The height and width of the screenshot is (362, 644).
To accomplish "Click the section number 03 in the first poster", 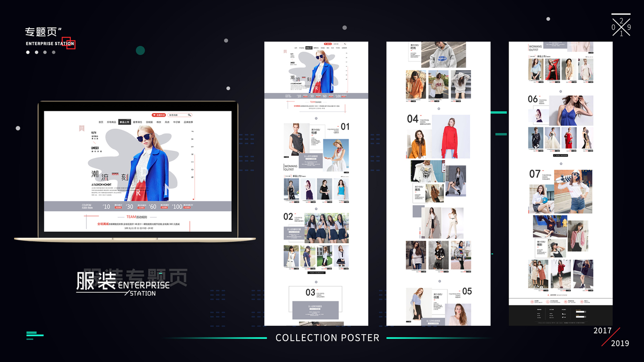I will coord(310,292).
